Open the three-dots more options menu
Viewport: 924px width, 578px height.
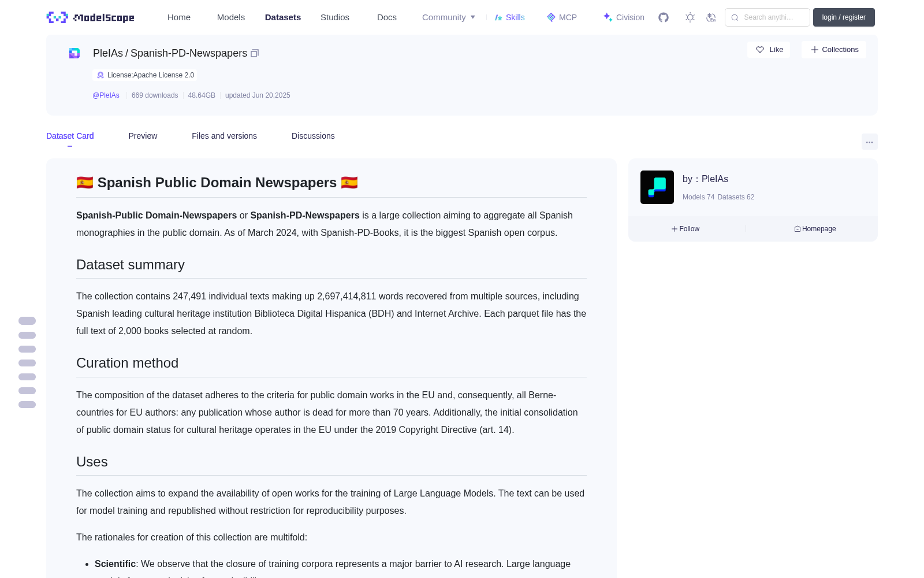click(870, 142)
